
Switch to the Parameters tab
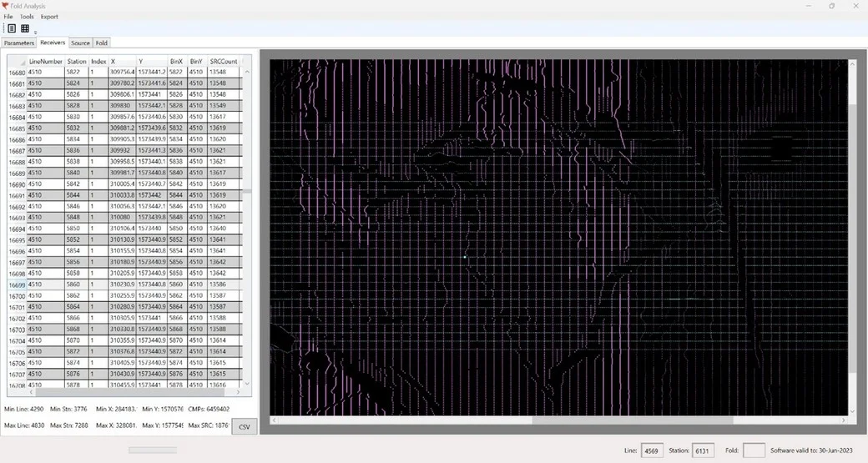[x=18, y=43]
